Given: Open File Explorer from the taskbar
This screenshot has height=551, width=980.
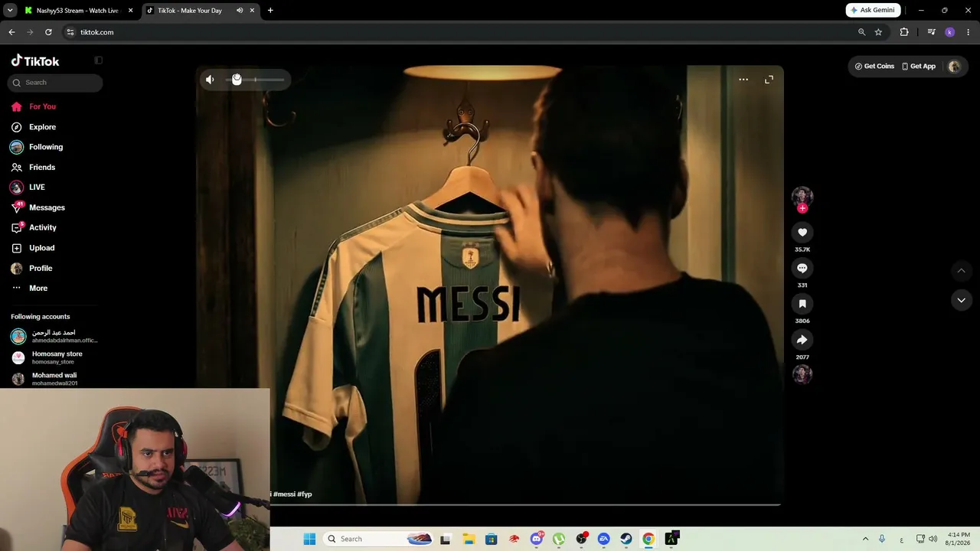Looking at the screenshot, I should point(469,539).
